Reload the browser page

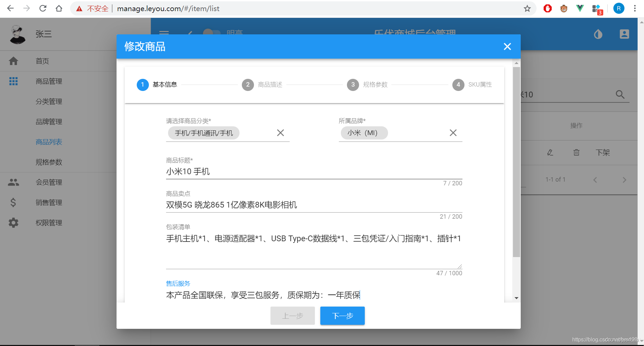coord(43,8)
